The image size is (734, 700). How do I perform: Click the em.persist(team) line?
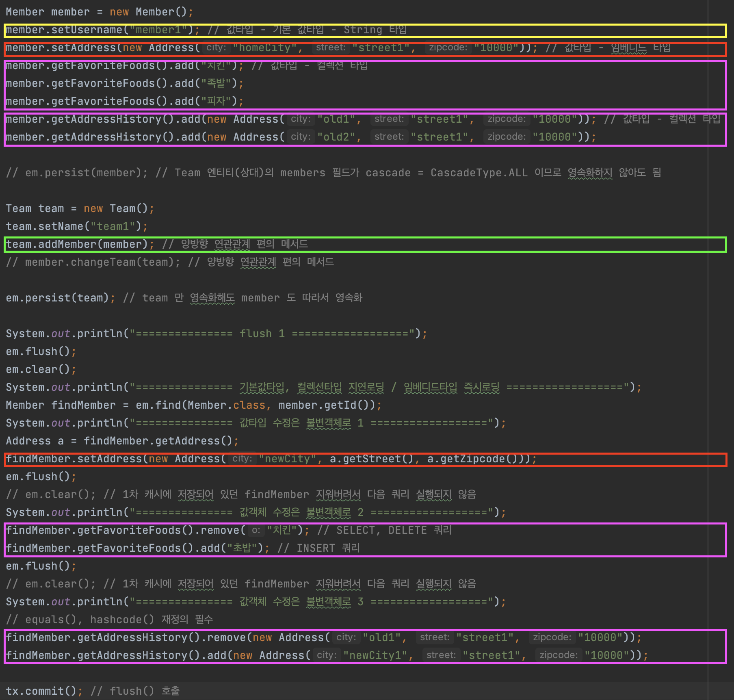(184, 298)
